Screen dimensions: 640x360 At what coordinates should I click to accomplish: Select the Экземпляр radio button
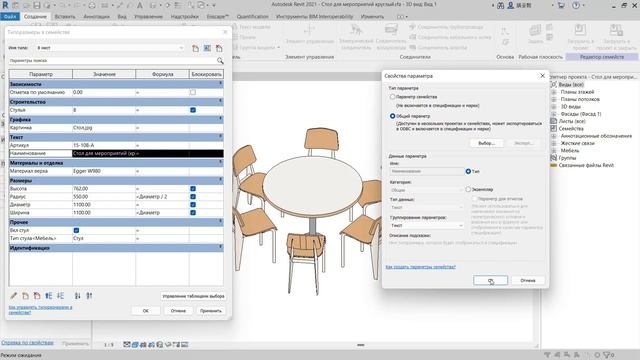pos(468,189)
